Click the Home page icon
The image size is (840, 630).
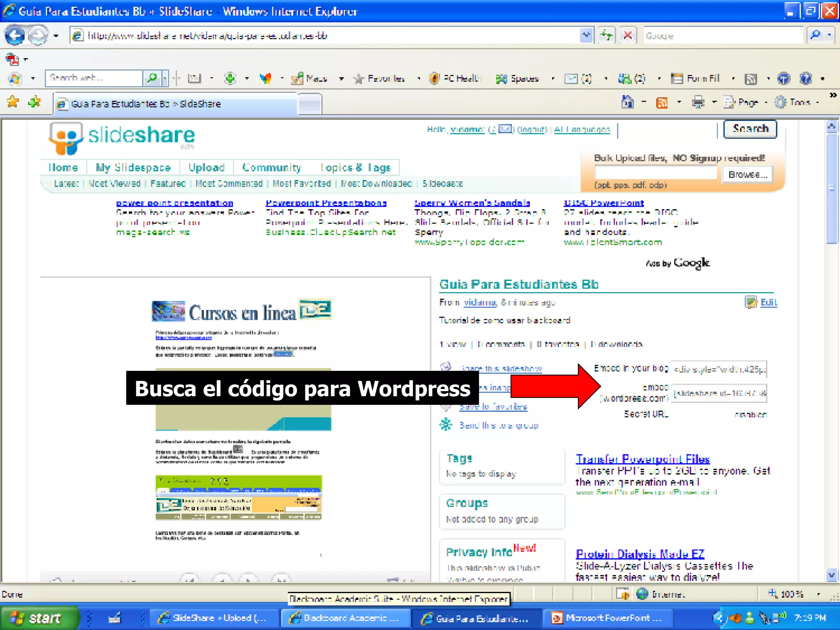(x=628, y=102)
